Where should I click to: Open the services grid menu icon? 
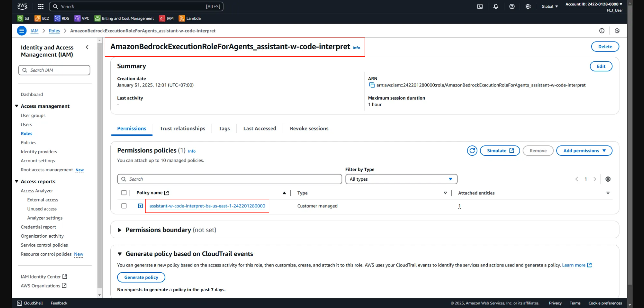click(41, 6)
